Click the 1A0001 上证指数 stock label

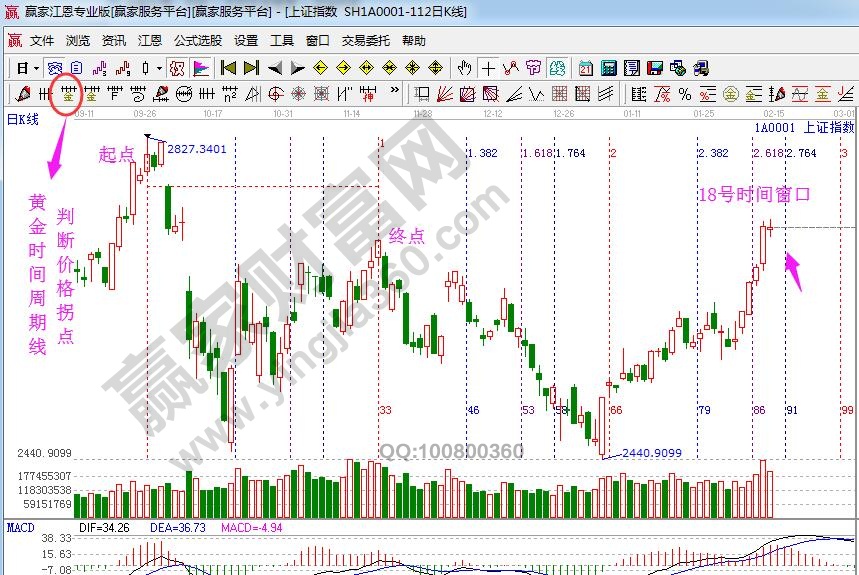pyautogui.click(x=803, y=128)
